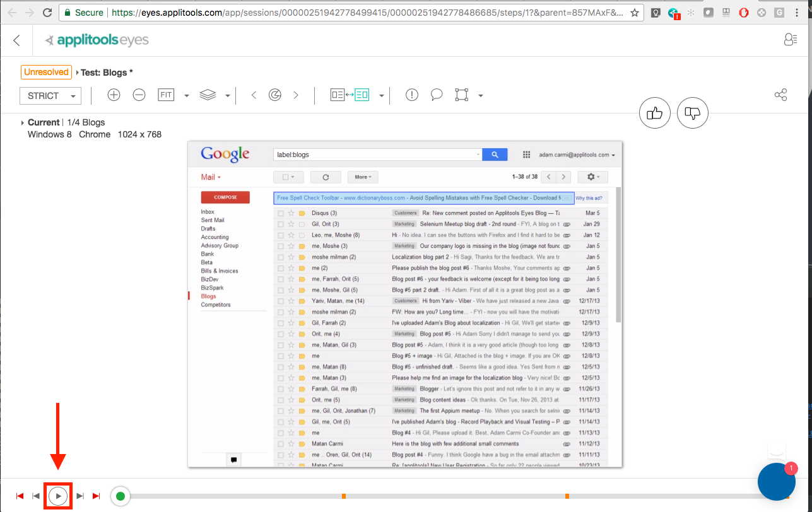
Task: Click the Gmail screenshot preview image
Action: pyautogui.click(x=405, y=304)
